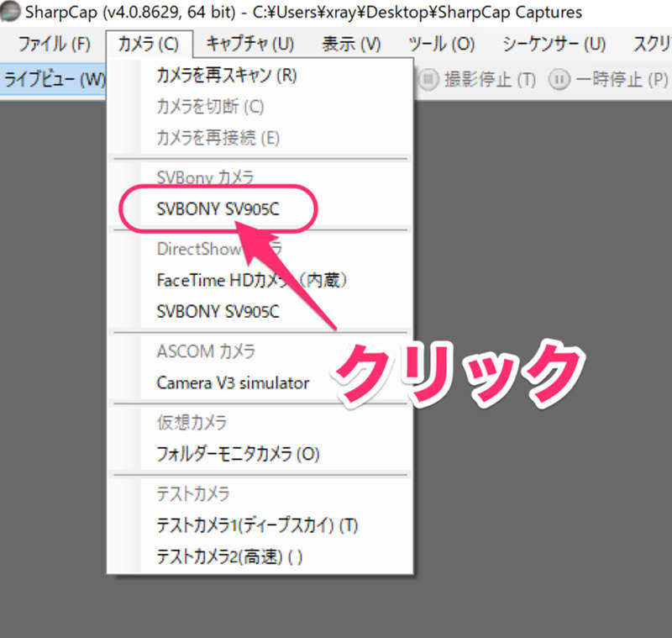Open the ツール (O) menu
The height and width of the screenshot is (638, 672).
point(441,45)
